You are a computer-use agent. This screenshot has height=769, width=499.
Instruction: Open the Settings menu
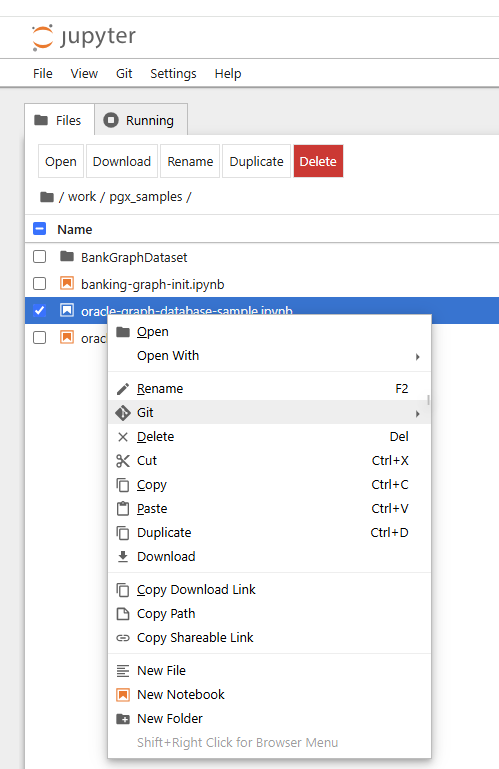point(173,74)
